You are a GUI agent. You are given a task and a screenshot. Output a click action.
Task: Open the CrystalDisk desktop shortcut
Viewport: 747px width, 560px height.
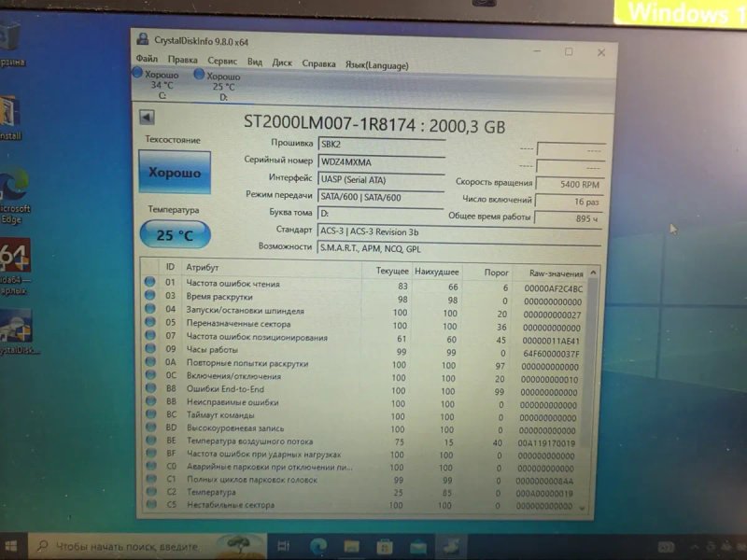tap(17, 331)
